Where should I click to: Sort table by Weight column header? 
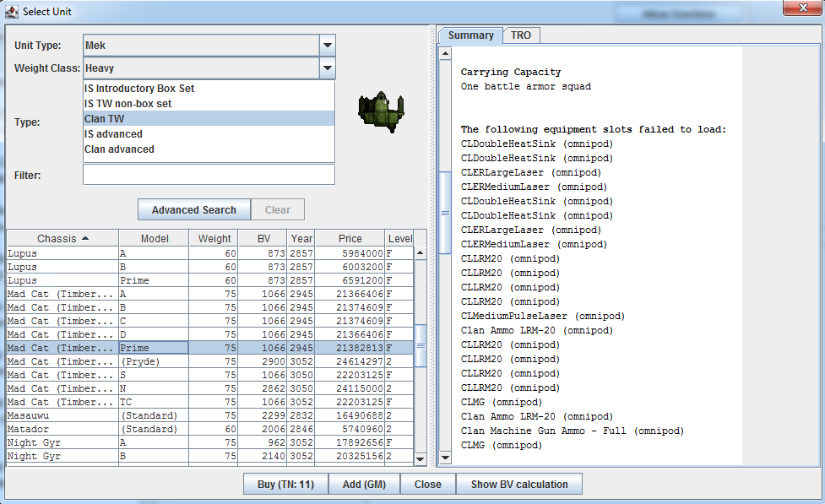[214, 238]
